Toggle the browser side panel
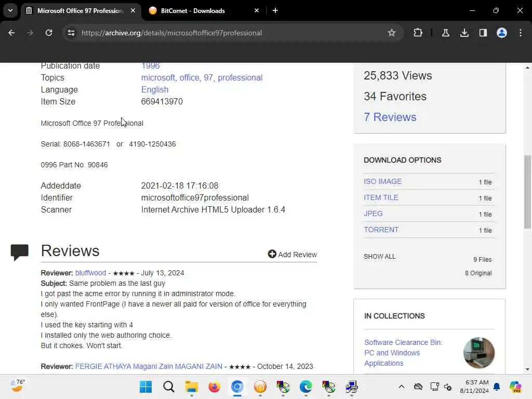532x399 pixels. (x=483, y=33)
